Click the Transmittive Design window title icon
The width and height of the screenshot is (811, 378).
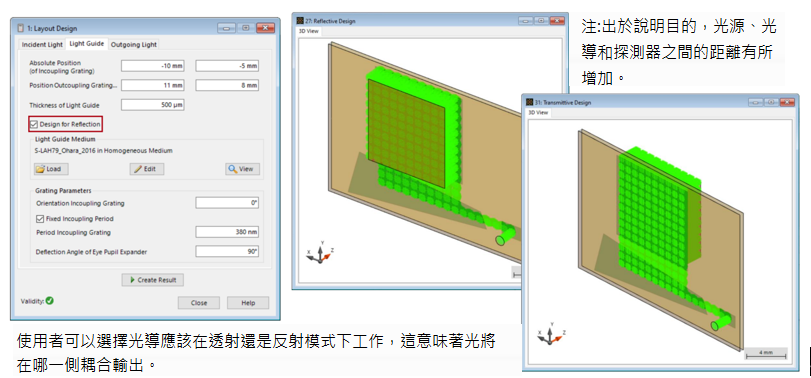click(x=530, y=102)
